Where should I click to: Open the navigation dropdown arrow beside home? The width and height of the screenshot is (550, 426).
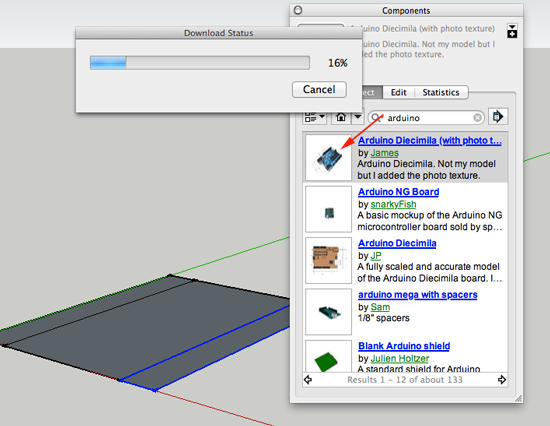click(x=357, y=117)
